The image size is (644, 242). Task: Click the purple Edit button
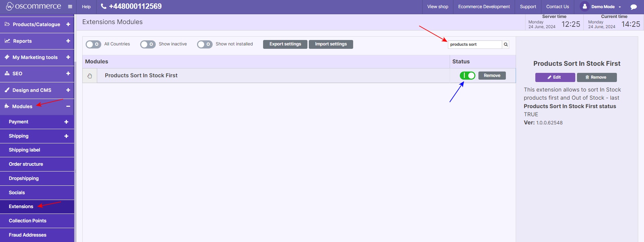(555, 77)
